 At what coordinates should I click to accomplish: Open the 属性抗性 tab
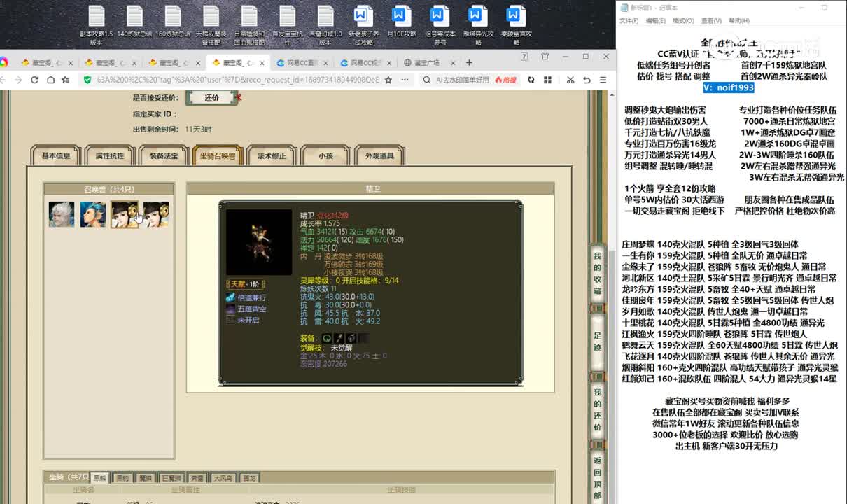pyautogui.click(x=110, y=156)
